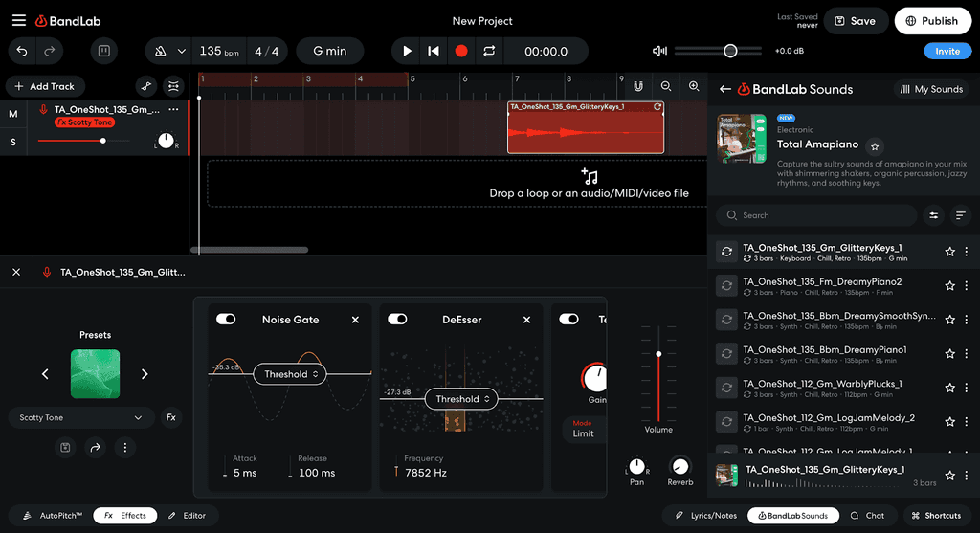Select TA_OneShot_112_Gm_LogJamMelody_2 sound row
980x533 pixels.
tap(844, 422)
